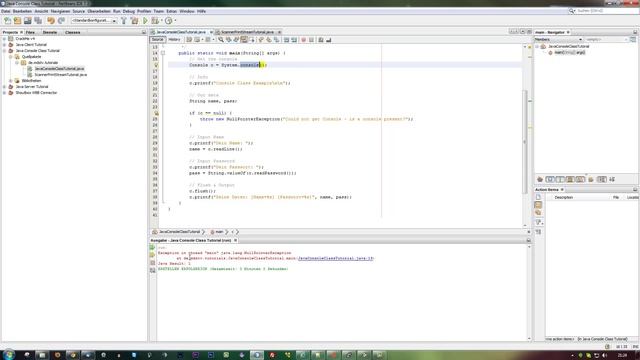
Task: Collapse the Java Console Class Tutorial project
Action: click(x=4, y=51)
